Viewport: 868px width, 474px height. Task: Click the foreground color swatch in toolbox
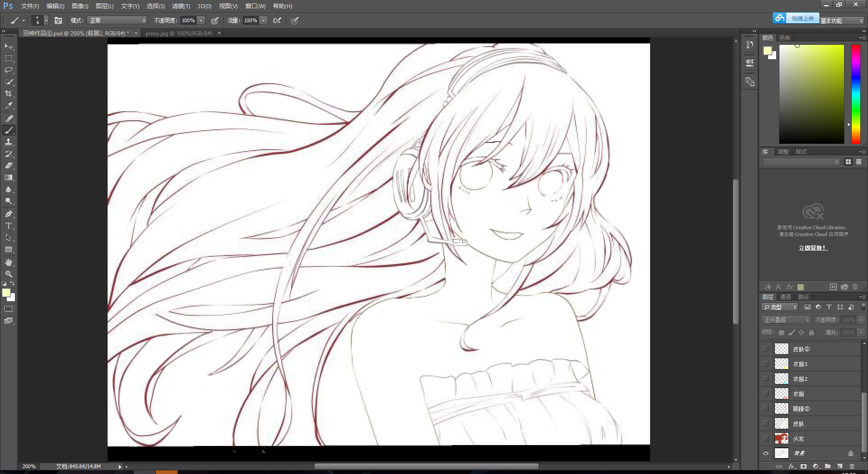6,293
